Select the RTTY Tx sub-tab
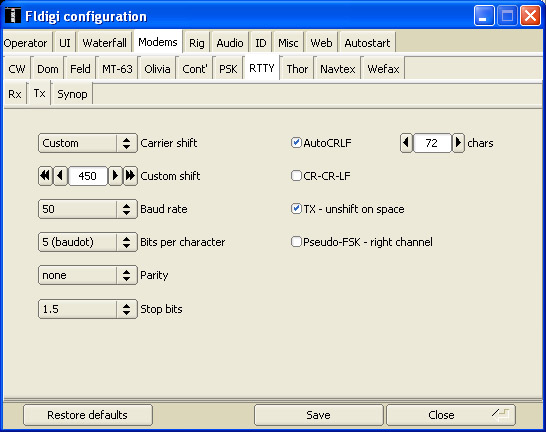 tap(39, 93)
